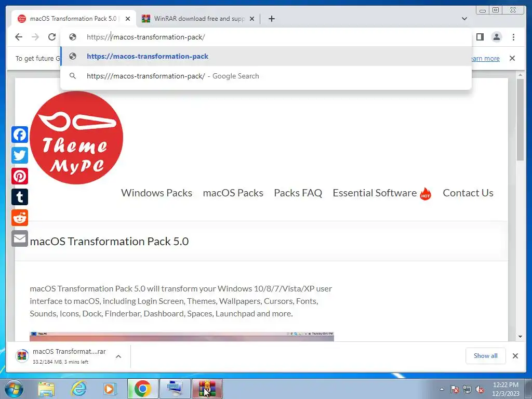Open Windows Media Player from taskbar
This screenshot has height=399, width=532.
[110, 389]
